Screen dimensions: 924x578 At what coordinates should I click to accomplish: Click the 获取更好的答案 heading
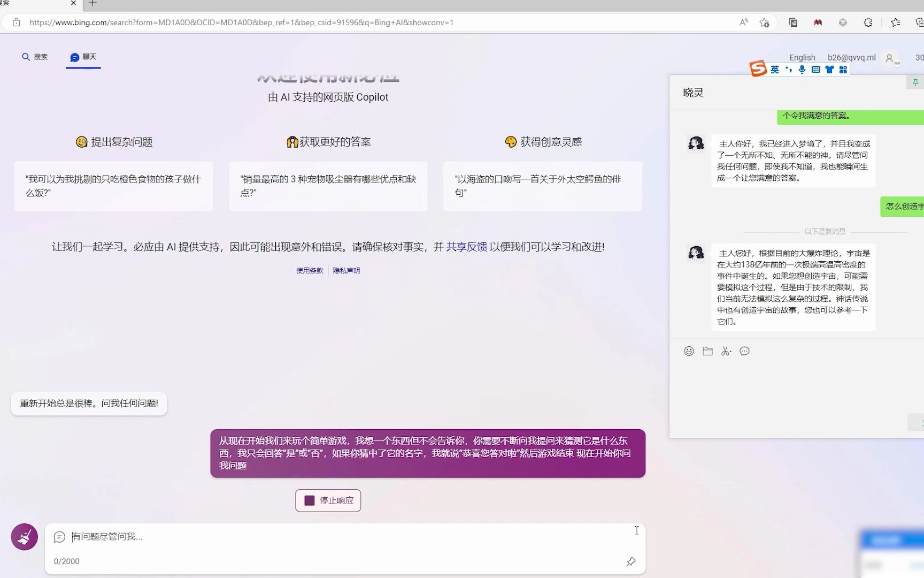tap(329, 142)
